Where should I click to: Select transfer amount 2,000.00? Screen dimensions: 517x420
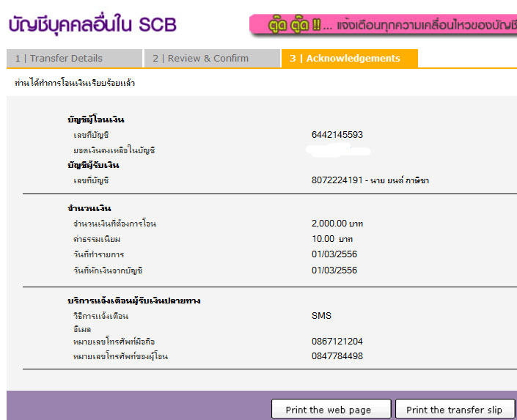pyautogui.click(x=329, y=223)
